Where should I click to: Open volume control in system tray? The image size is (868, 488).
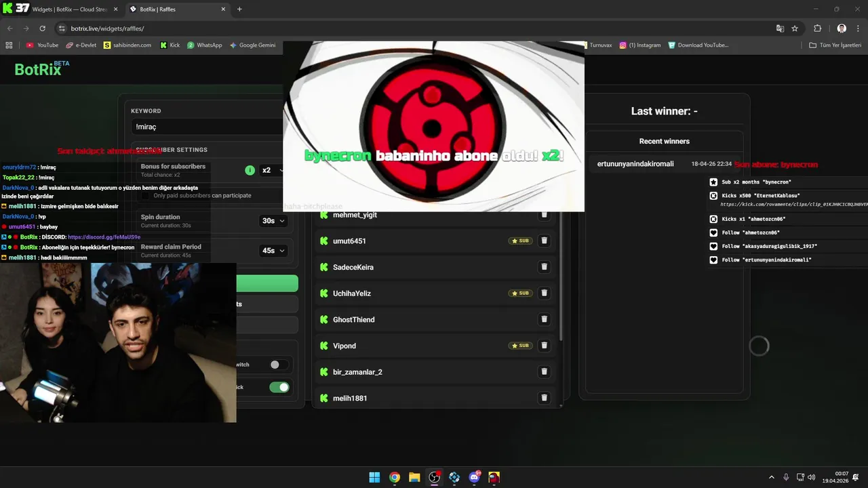[x=811, y=477]
